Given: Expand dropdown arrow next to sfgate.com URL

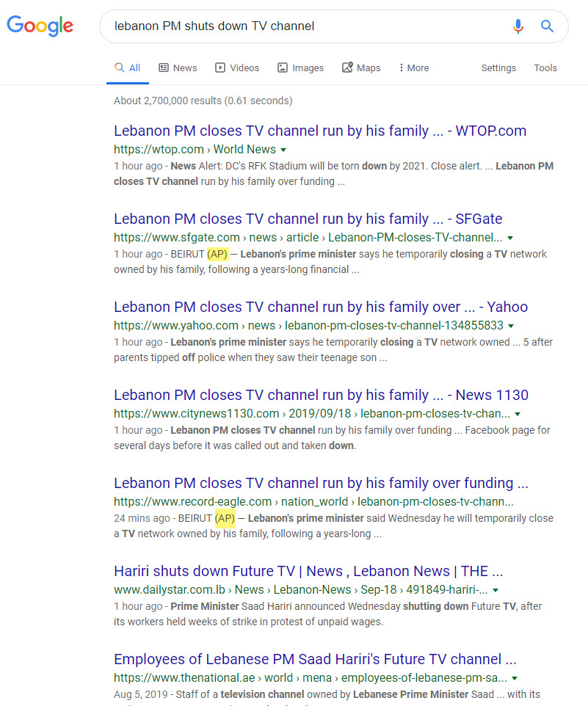Looking at the screenshot, I should 510,238.
